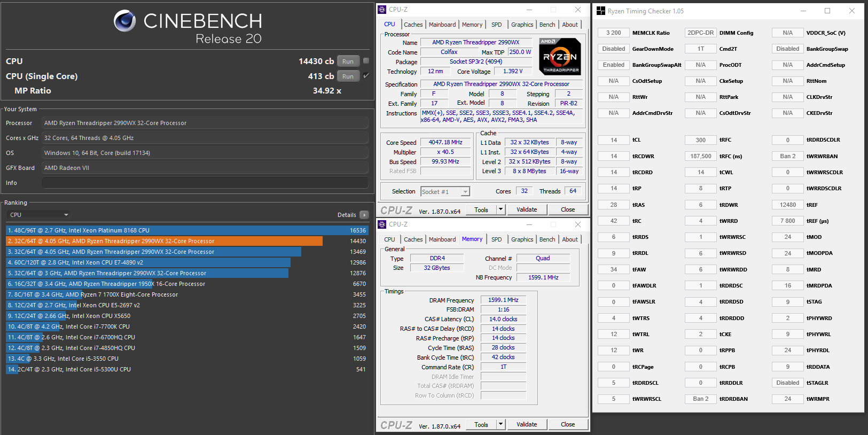Click the tREF 12480 value field
Viewport: 868px width, 435px height.
(x=787, y=205)
